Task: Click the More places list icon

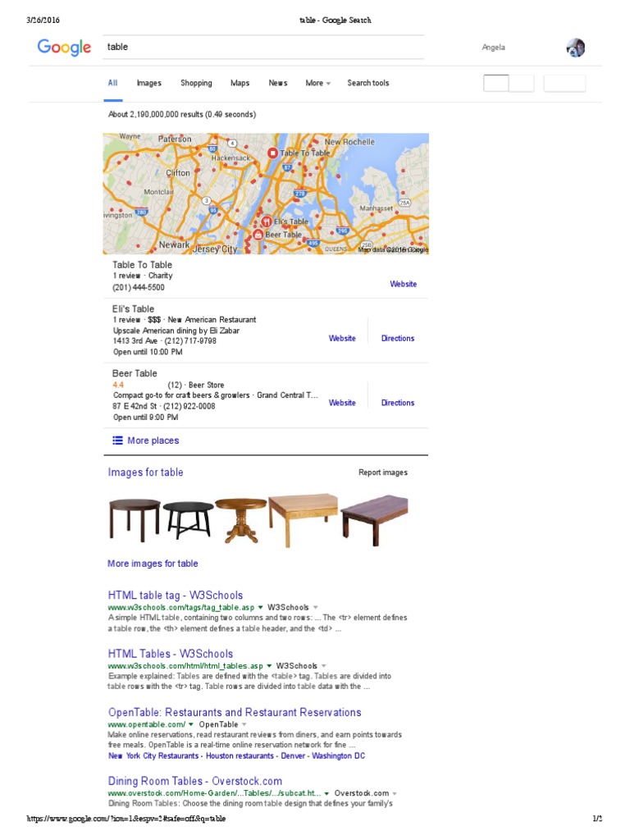Action: pos(117,441)
